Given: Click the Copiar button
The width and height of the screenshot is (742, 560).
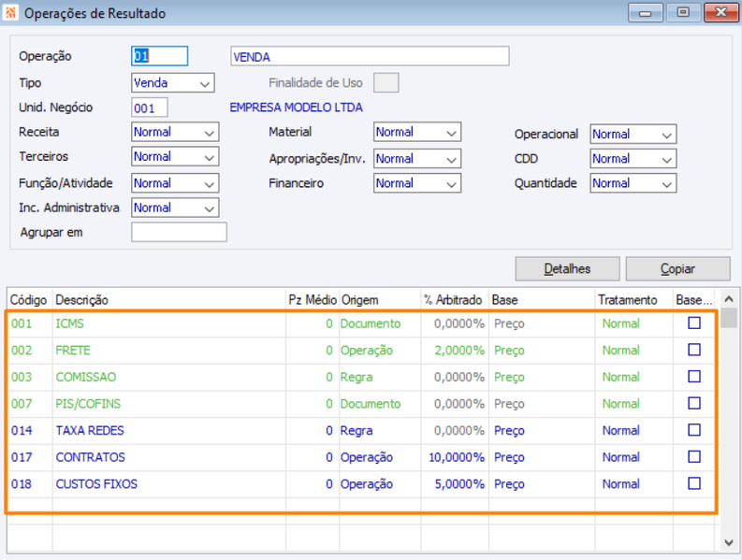Looking at the screenshot, I should tap(677, 268).
